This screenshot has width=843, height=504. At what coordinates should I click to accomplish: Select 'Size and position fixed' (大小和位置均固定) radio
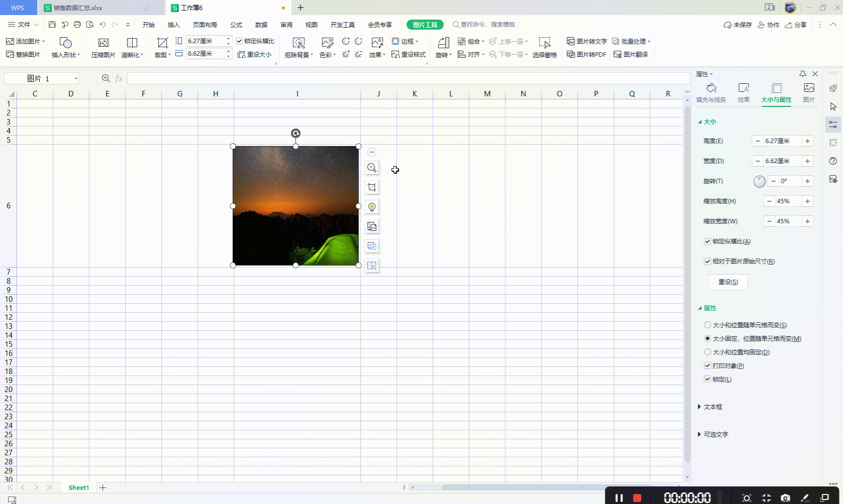coord(707,352)
